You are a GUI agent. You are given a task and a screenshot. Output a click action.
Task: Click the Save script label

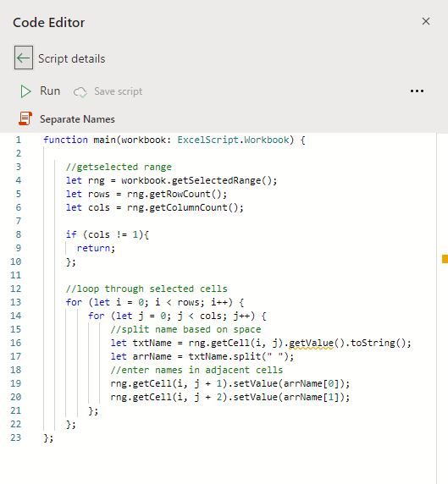pyautogui.click(x=118, y=91)
